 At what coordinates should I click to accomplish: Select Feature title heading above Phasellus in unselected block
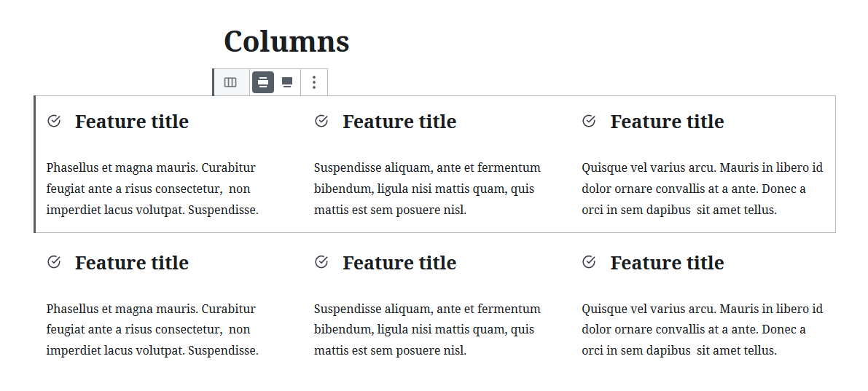[x=132, y=263]
